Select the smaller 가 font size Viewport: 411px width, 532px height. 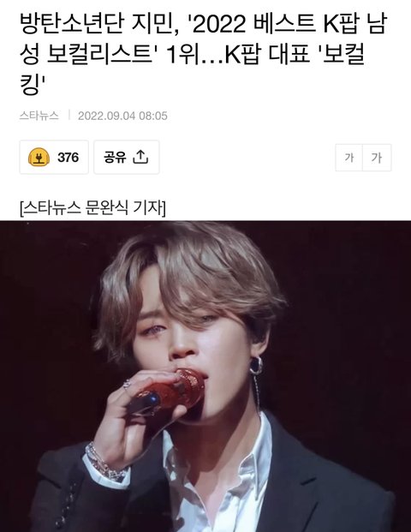(349, 158)
